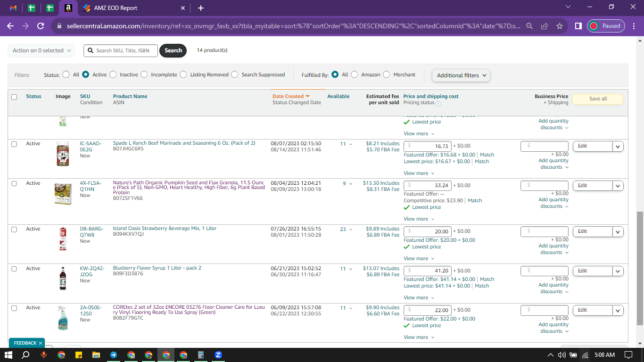Click the Blueberry Flavor Syrup product thumbnail

63,278
